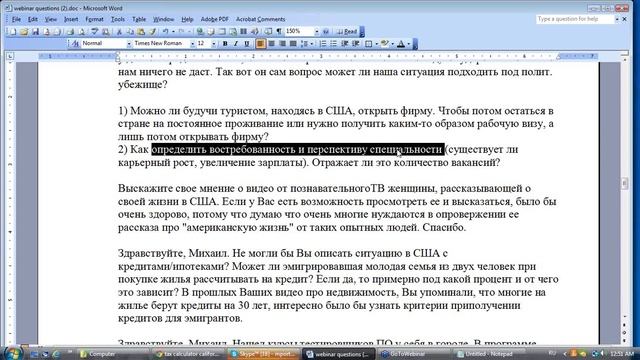Open the Columns toolbar button
640x360 pixels.
243,31
